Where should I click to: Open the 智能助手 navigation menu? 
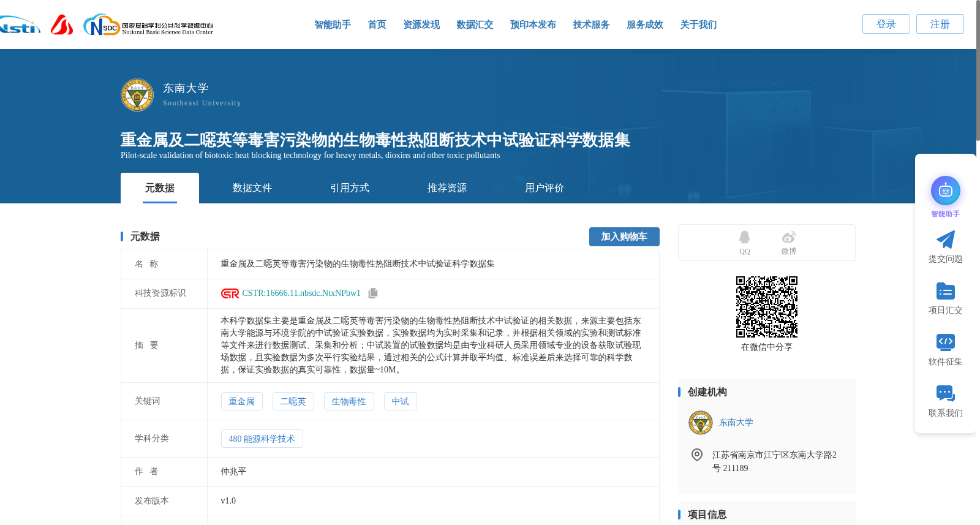pyautogui.click(x=333, y=25)
